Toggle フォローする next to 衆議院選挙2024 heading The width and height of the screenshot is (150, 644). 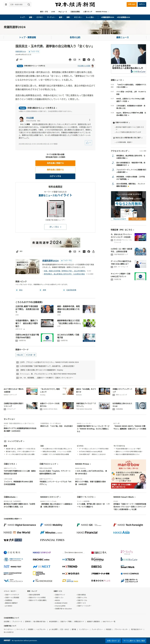[x=66, y=261]
